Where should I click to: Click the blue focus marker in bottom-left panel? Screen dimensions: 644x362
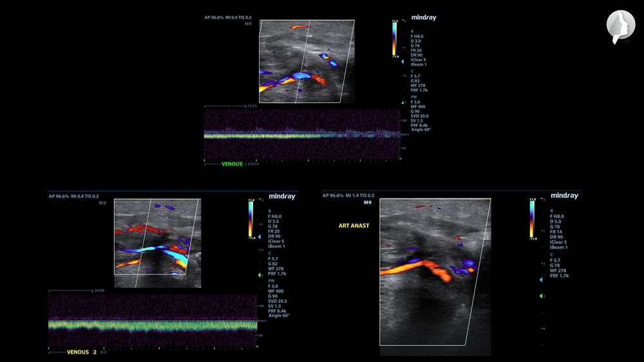tap(259, 236)
